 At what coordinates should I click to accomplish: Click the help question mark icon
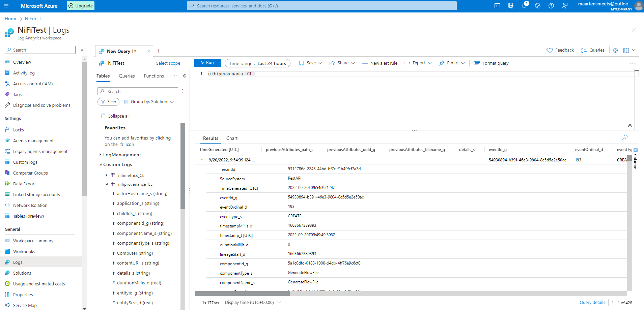point(551,6)
